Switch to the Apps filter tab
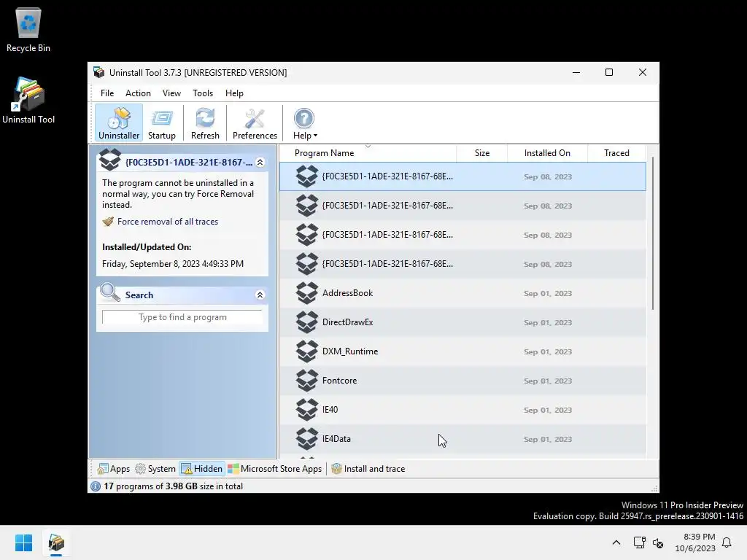747x560 pixels. (113, 469)
